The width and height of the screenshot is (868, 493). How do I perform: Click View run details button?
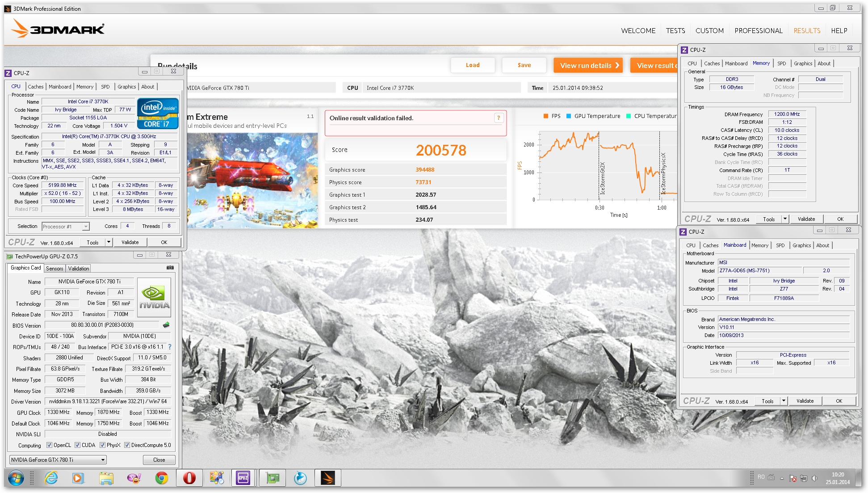(588, 65)
